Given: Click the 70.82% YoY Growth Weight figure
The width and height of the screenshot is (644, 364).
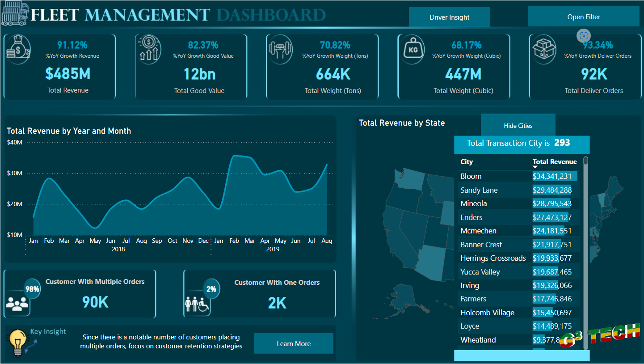Looking at the screenshot, I should pyautogui.click(x=335, y=45).
